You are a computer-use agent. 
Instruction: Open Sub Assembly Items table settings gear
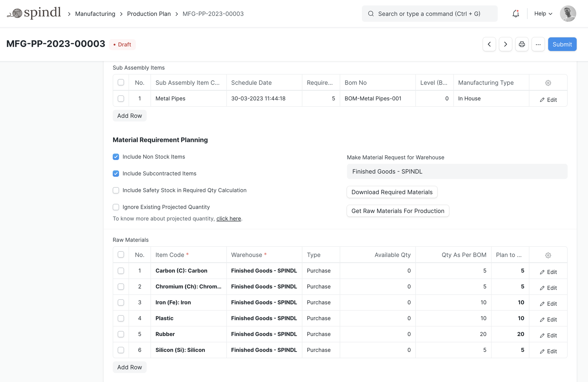[x=548, y=83]
